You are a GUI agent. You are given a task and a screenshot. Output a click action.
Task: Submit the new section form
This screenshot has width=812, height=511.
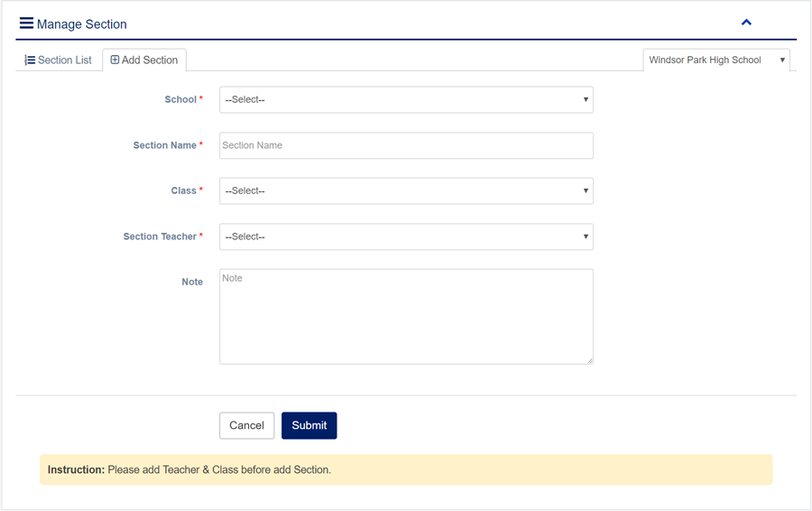309,425
